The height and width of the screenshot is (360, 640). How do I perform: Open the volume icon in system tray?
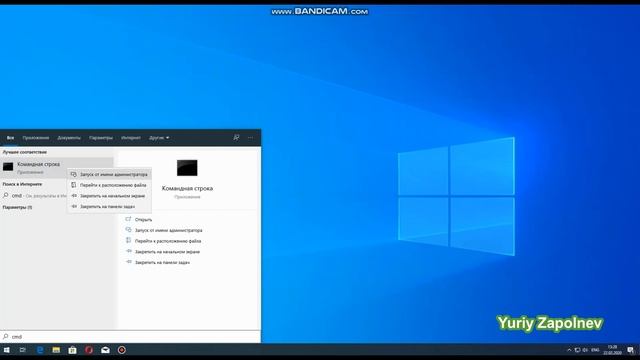(x=585, y=350)
